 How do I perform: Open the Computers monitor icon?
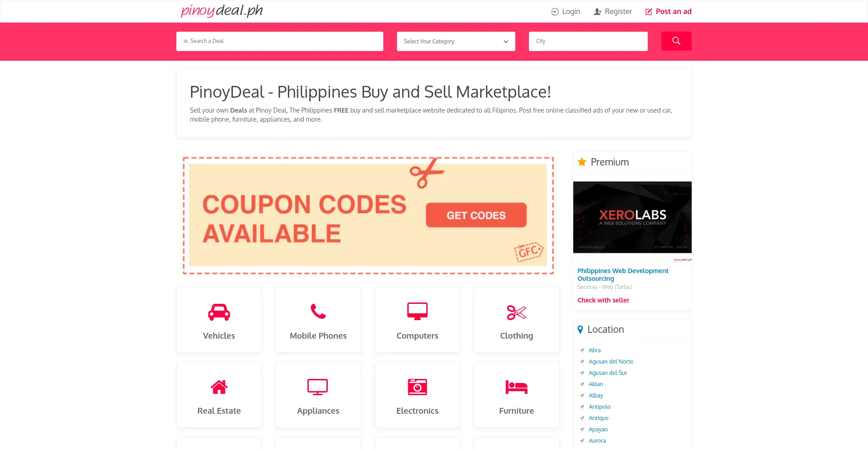pos(417,312)
